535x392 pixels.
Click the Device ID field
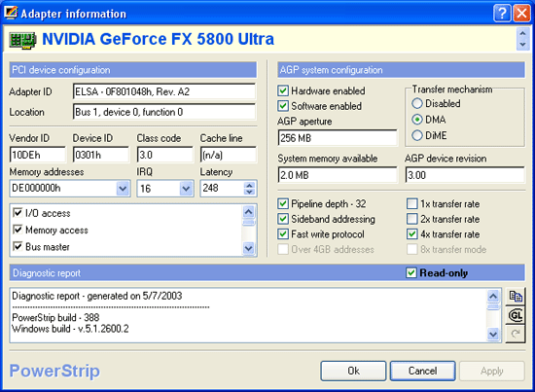[101, 155]
